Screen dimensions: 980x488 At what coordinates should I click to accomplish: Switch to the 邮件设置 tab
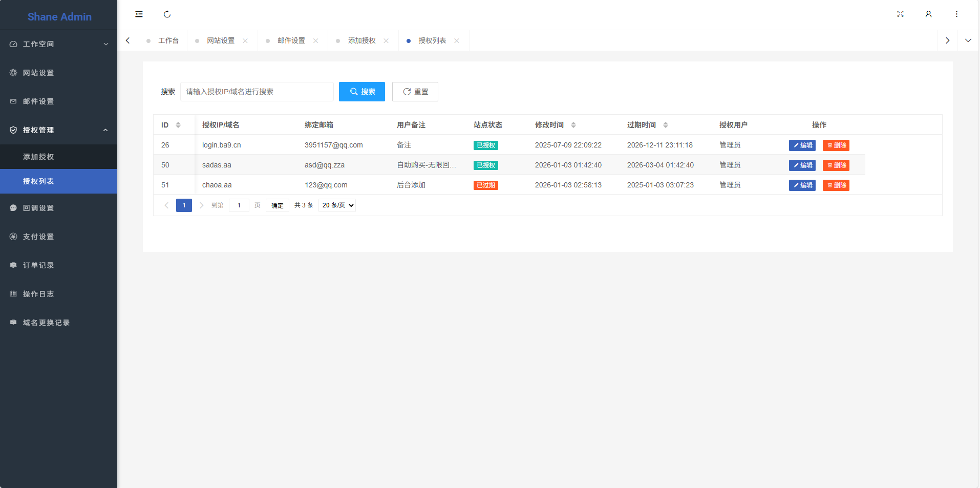click(x=291, y=41)
